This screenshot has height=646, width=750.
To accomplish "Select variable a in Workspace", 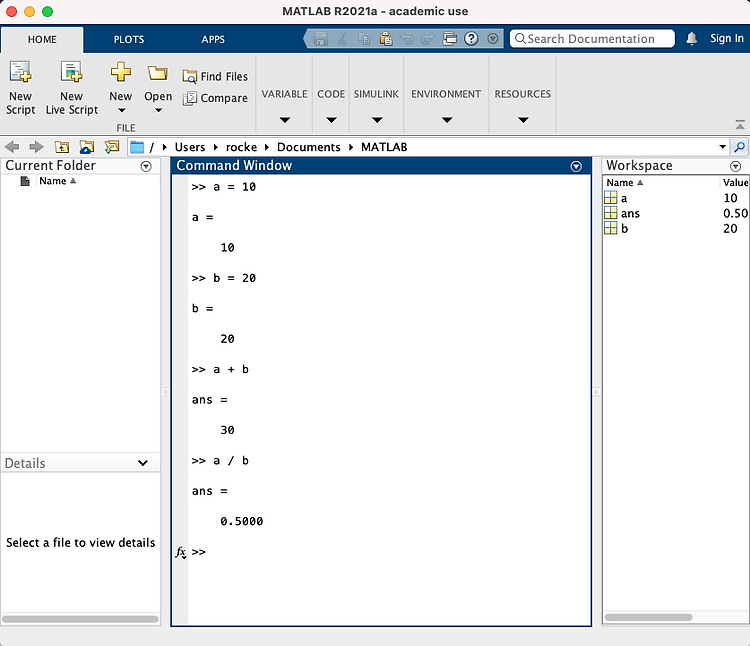I will point(675,198).
